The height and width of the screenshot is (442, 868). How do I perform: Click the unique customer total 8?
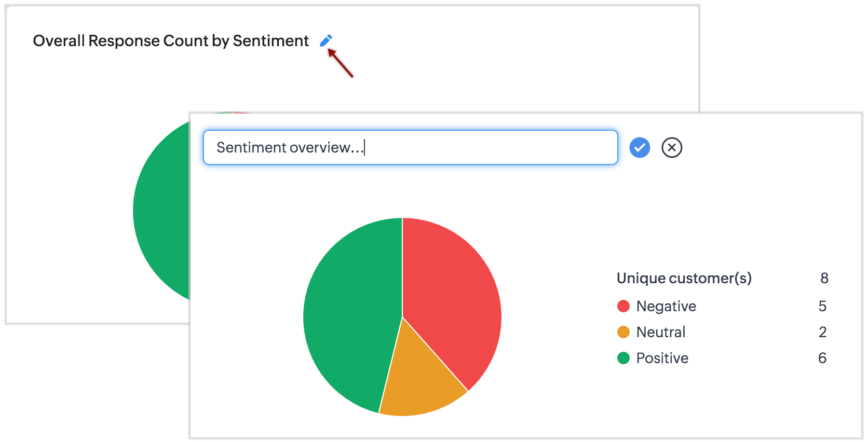click(824, 279)
